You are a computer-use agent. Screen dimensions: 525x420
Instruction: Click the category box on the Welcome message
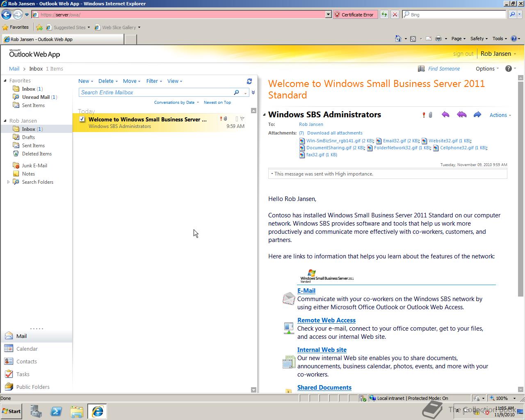tap(237, 119)
